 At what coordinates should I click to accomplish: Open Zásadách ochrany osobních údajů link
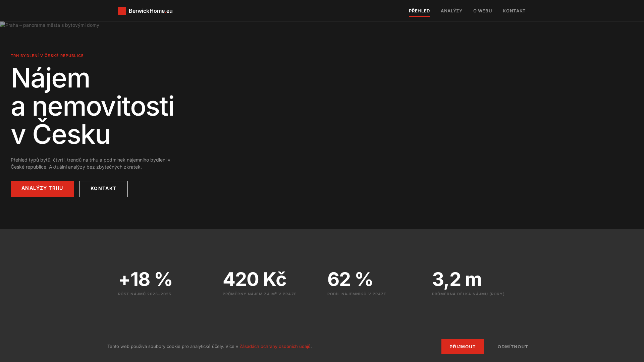pos(275,346)
